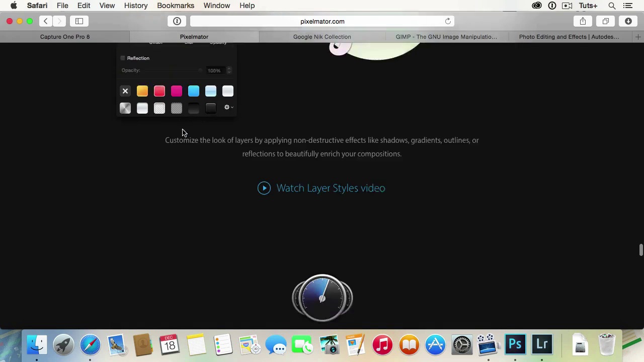Launch Launchpad from the Dock
The image size is (644, 362).
[x=63, y=345]
